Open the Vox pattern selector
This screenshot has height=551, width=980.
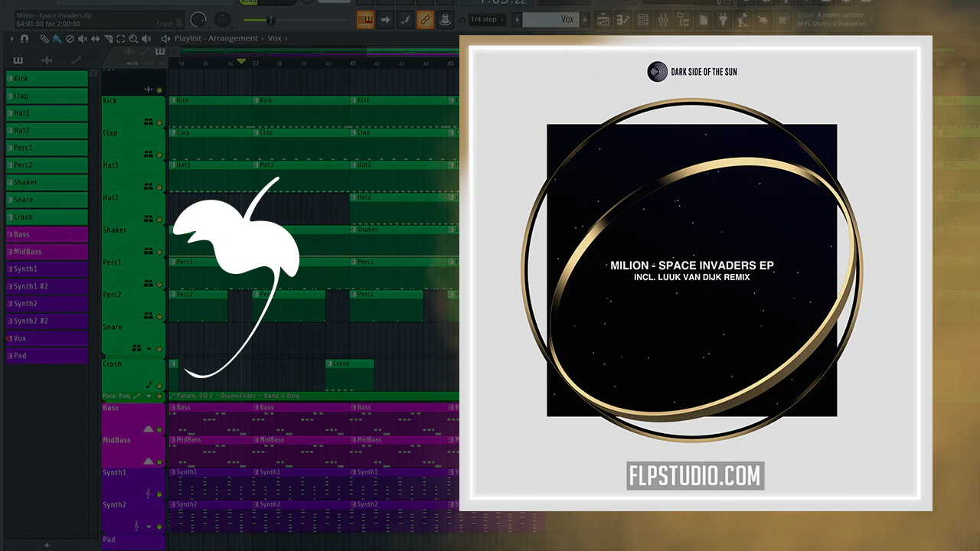point(550,19)
